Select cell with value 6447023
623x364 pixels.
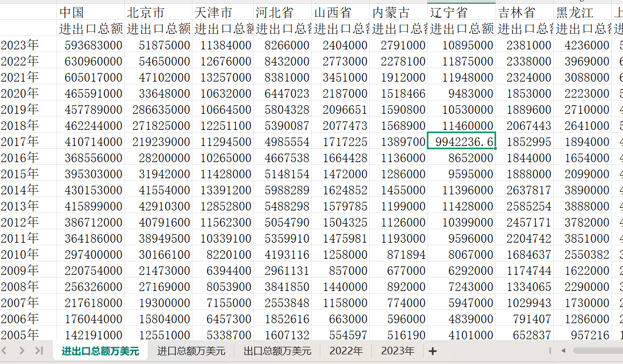pyautogui.click(x=283, y=93)
